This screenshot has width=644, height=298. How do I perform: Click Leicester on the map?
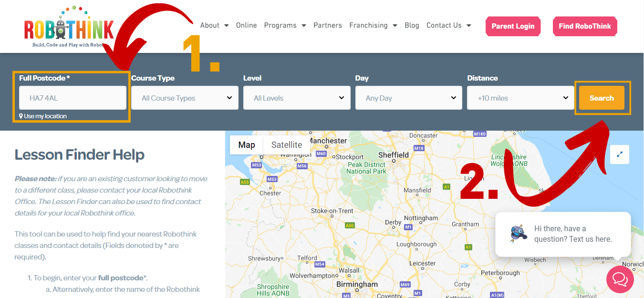(x=423, y=263)
